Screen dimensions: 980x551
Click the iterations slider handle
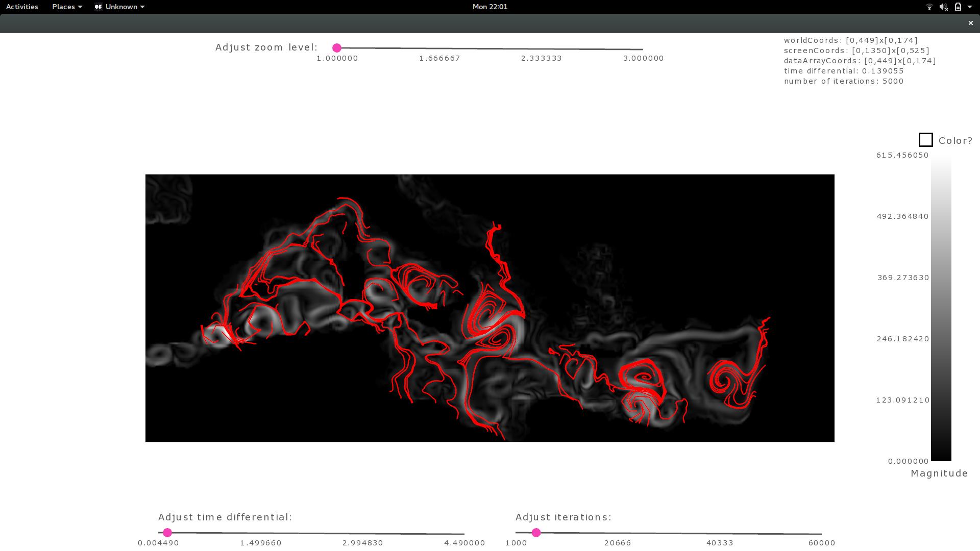tap(536, 533)
